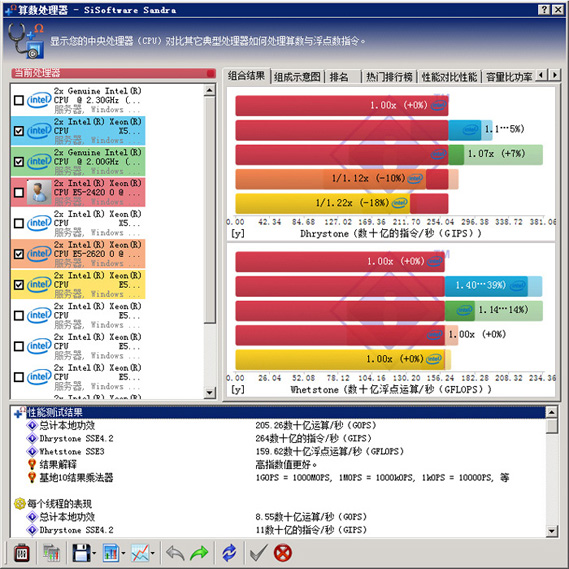Open the save icon dropdown arrow
This screenshot has width=569, height=569.
94,554
